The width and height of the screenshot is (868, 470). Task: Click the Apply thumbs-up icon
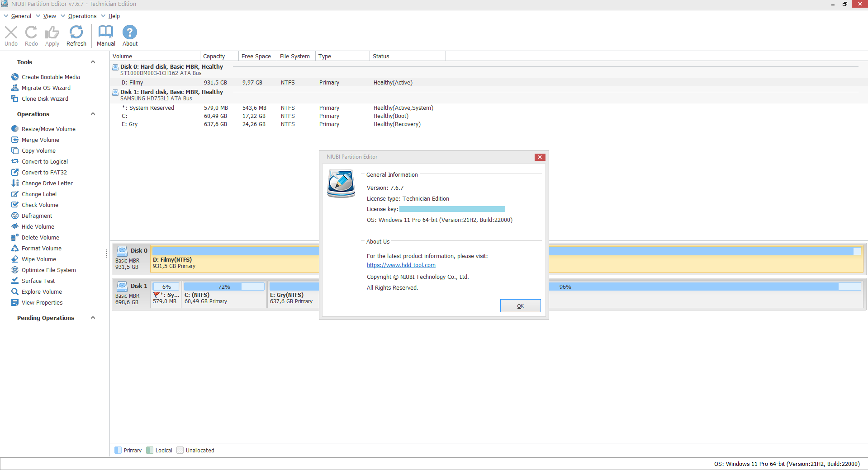coord(52,32)
